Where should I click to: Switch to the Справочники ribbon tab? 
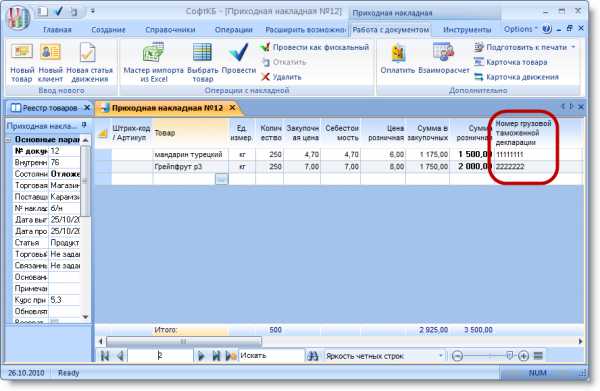coord(170,30)
